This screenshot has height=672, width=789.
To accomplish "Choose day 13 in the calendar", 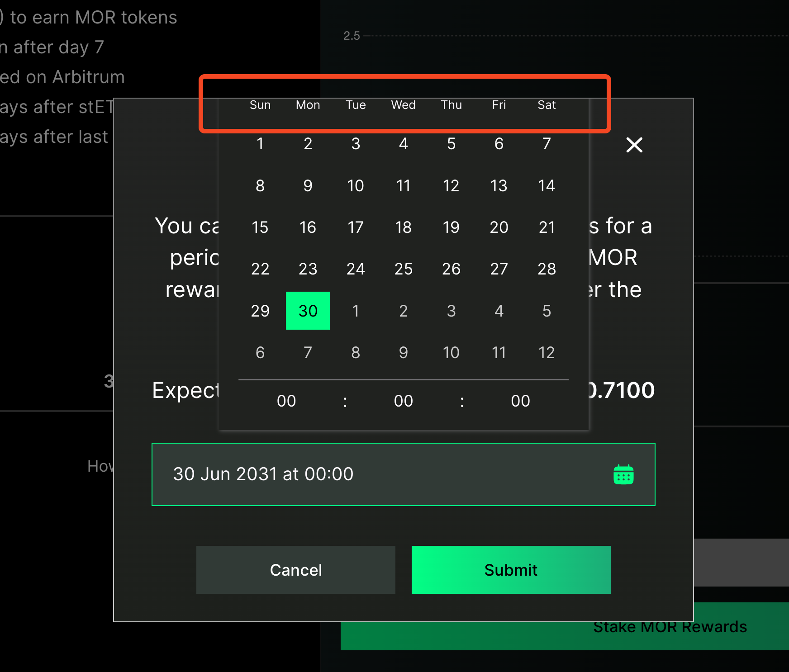I will coord(499,185).
